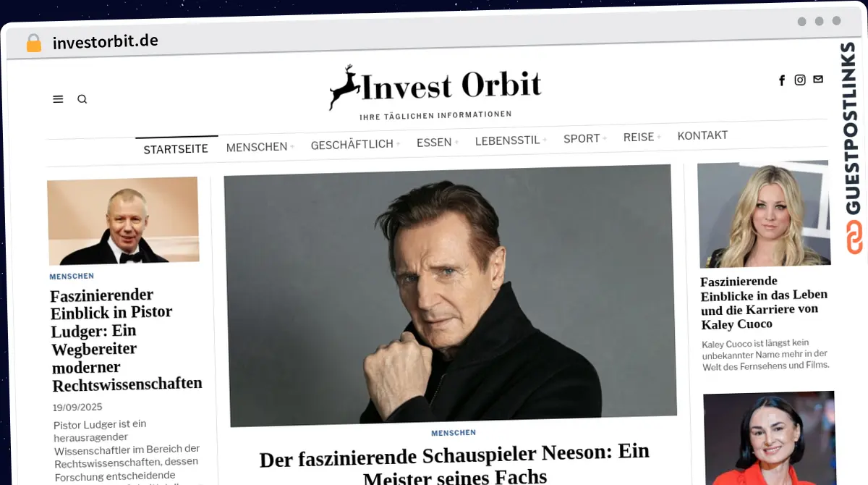Select the Startseite tab
868x485 pixels.
(176, 149)
